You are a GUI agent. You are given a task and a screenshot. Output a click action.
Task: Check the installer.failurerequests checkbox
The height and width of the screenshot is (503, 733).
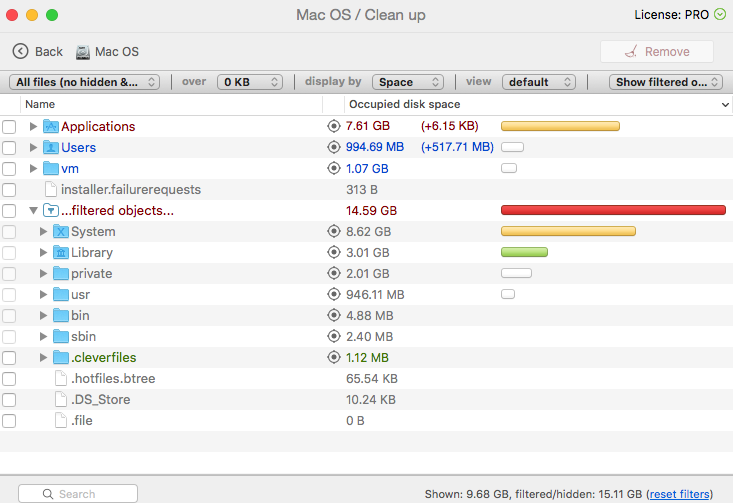click(x=9, y=190)
